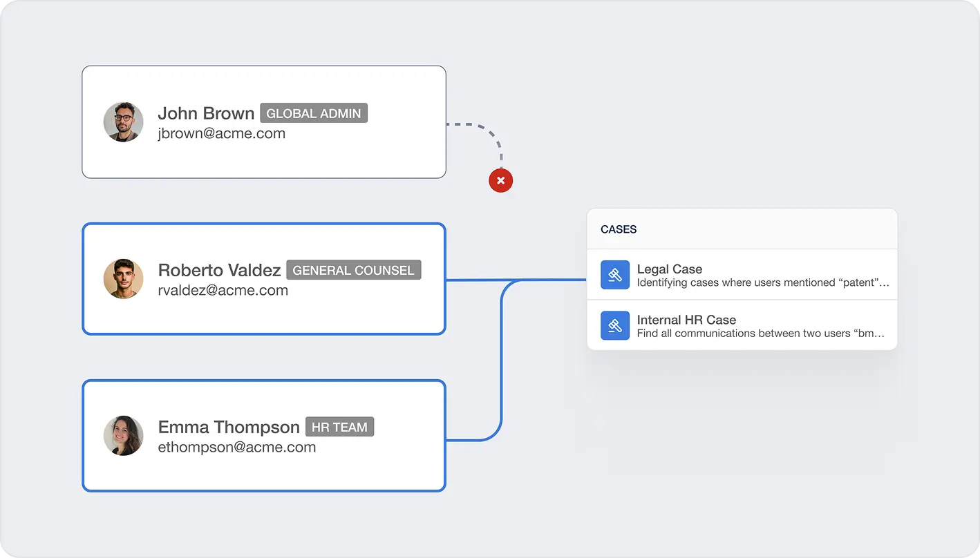
Task: Click the red X on the dashed connector
Action: coord(500,180)
